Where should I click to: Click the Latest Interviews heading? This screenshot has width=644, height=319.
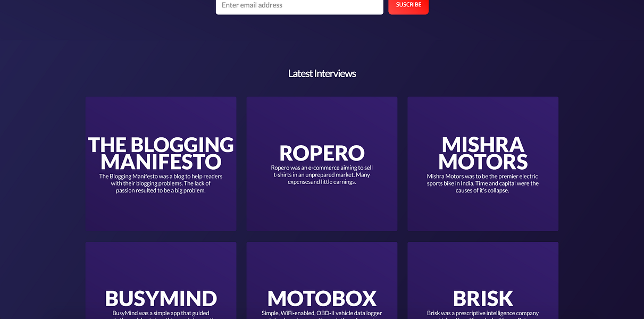[322, 73]
